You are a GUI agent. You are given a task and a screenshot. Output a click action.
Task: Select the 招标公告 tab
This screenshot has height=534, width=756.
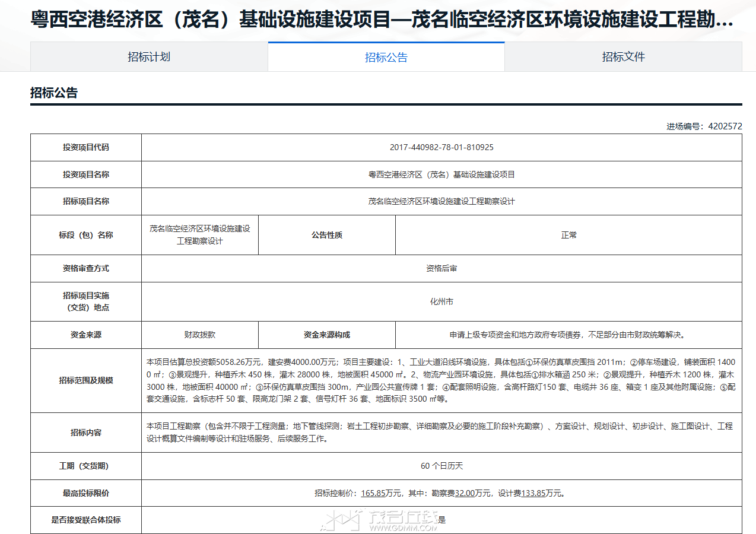coord(386,57)
